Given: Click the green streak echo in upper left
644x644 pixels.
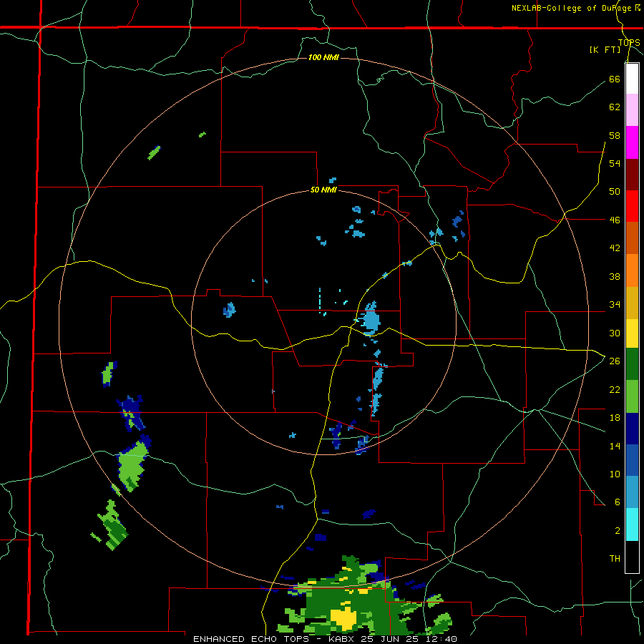Looking at the screenshot, I should (154, 153).
